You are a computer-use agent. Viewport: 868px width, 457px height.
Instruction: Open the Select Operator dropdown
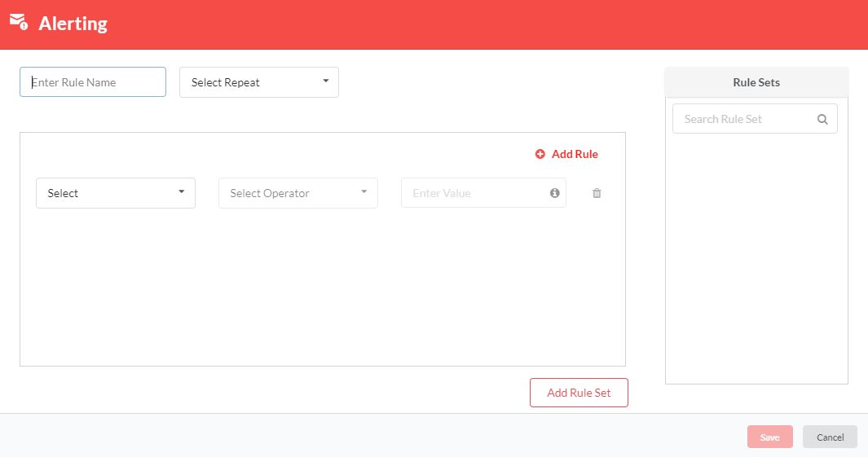point(298,193)
